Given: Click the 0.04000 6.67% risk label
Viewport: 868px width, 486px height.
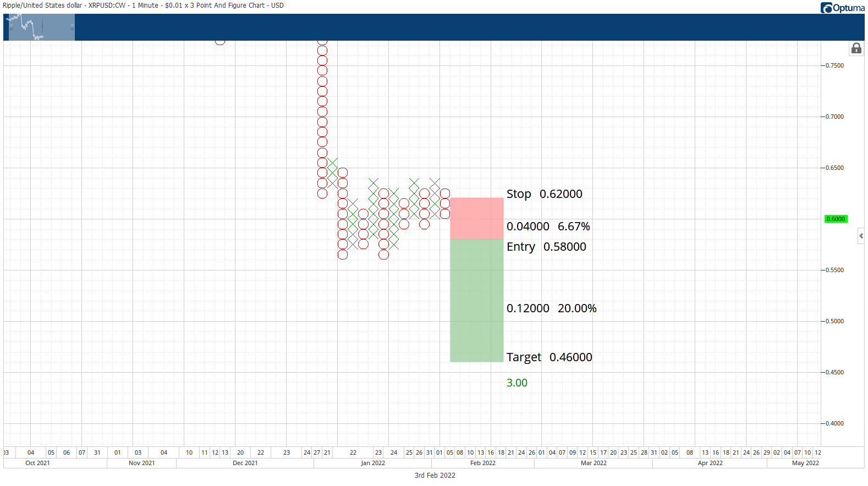Looking at the screenshot, I should point(548,227).
